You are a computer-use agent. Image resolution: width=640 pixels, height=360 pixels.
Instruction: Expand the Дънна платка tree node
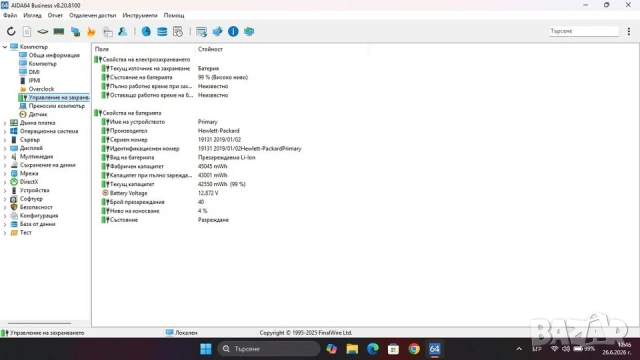5,123
